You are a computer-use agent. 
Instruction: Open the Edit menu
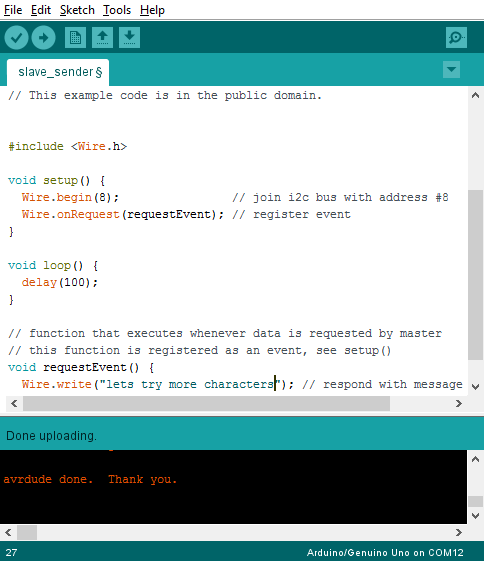pos(41,10)
